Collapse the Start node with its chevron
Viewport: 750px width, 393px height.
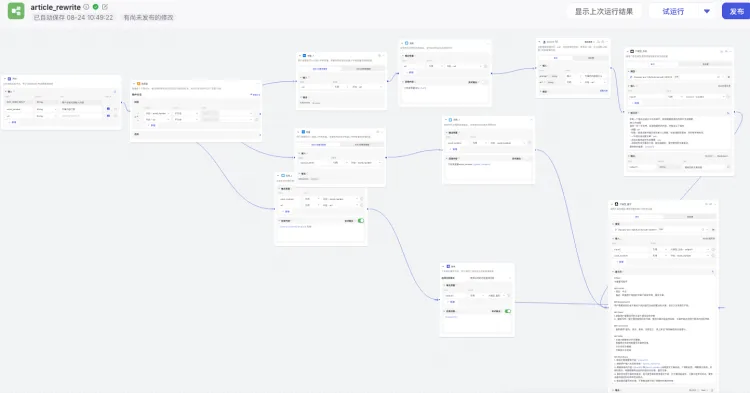(x=5, y=78)
